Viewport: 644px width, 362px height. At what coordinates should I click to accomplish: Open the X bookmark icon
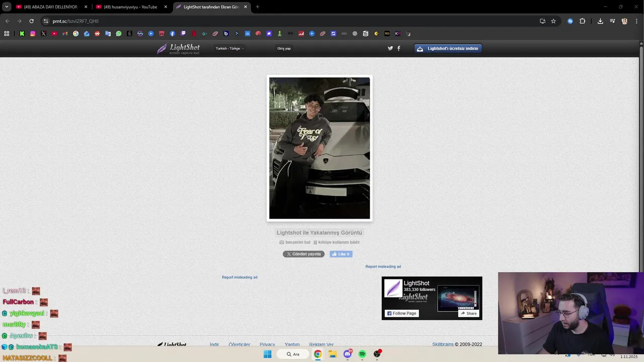coord(43,34)
